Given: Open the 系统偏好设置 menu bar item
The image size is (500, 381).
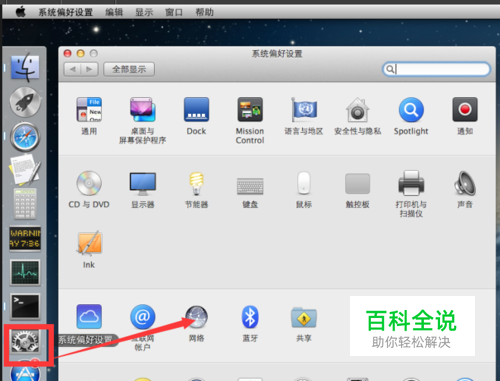Looking at the screenshot, I should click(65, 13).
